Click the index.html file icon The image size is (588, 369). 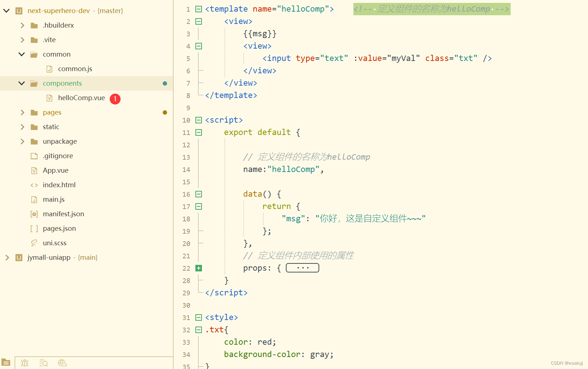(x=34, y=185)
